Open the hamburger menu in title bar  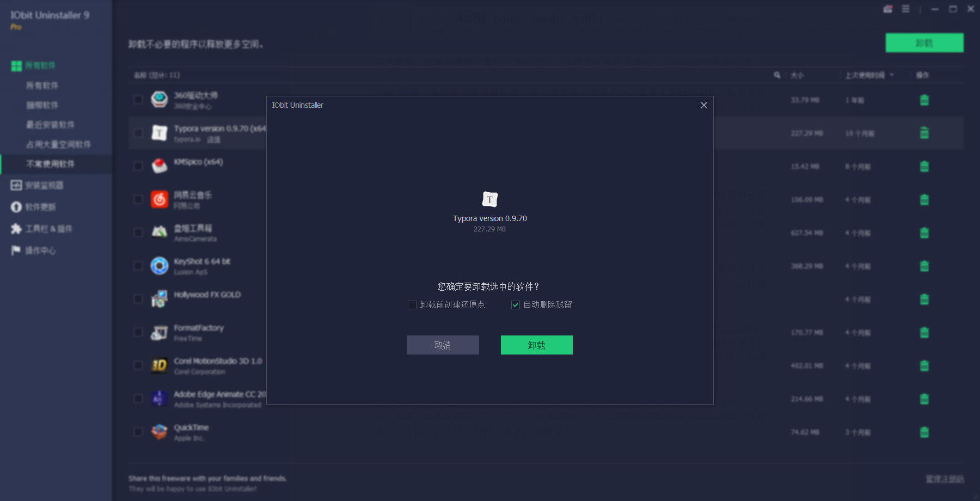(905, 9)
